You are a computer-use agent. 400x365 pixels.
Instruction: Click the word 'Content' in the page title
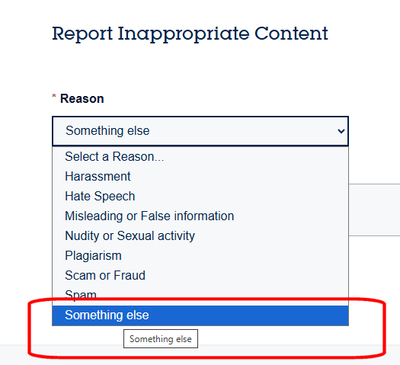[291, 33]
